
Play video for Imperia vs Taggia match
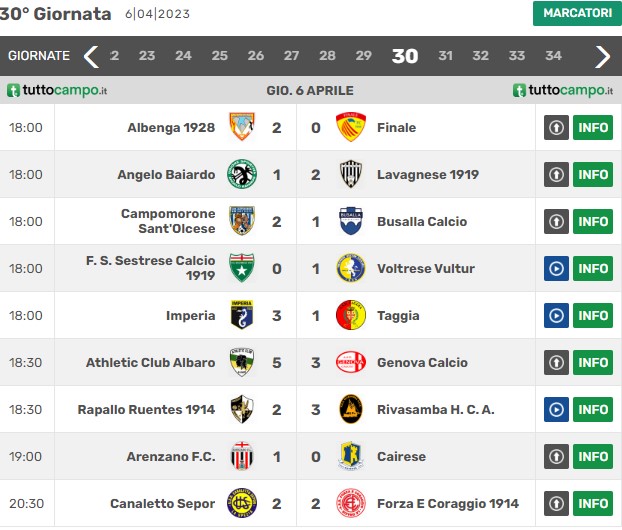[x=556, y=315]
